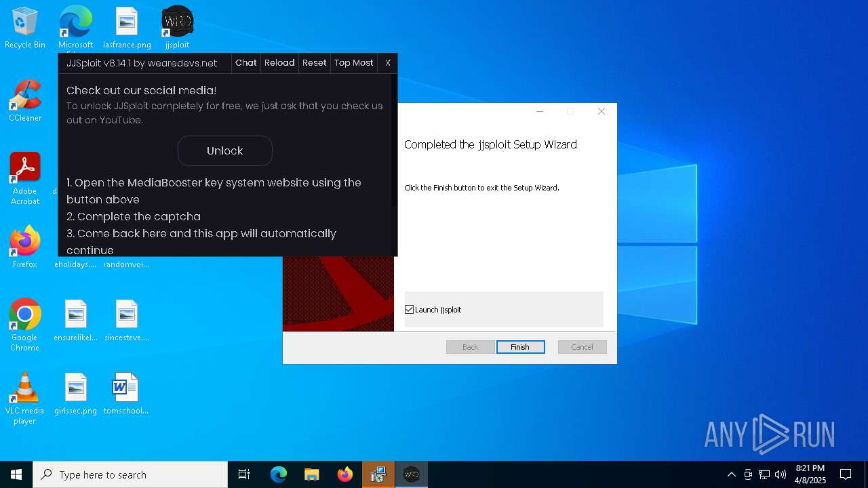
Task: Switch to the setup installer taskbar icon
Action: coord(378,474)
